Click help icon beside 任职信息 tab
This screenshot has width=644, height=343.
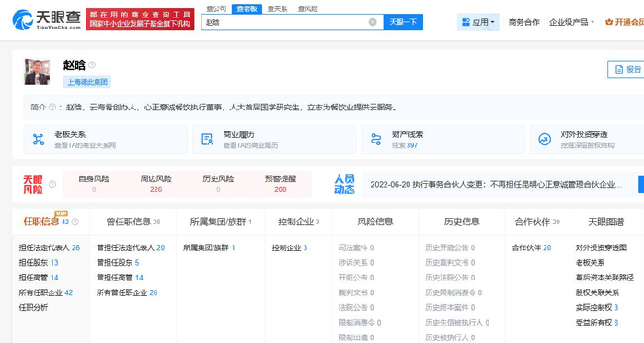point(75,222)
